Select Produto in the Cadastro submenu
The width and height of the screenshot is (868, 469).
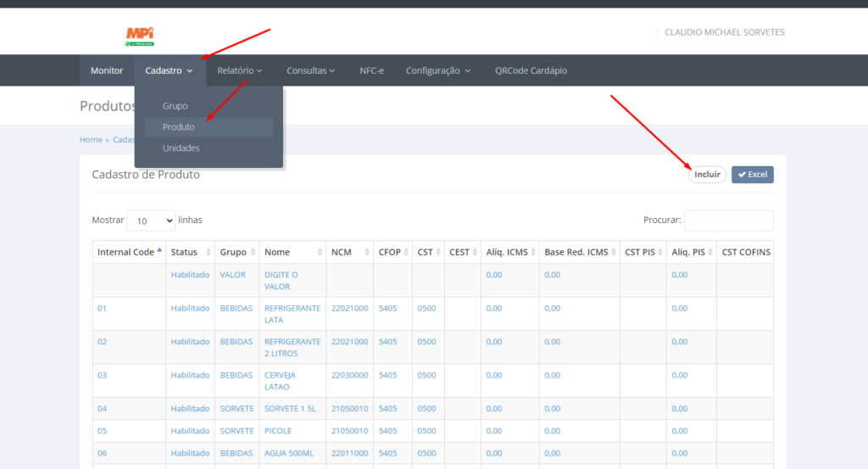(179, 127)
